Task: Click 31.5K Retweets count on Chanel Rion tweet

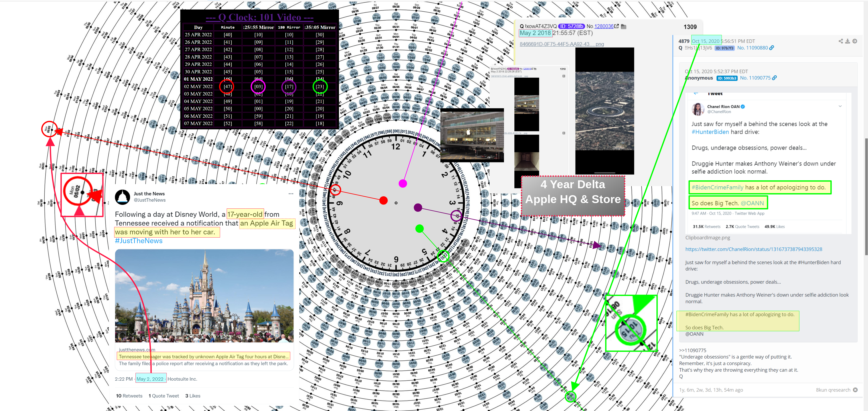Action: tap(706, 226)
